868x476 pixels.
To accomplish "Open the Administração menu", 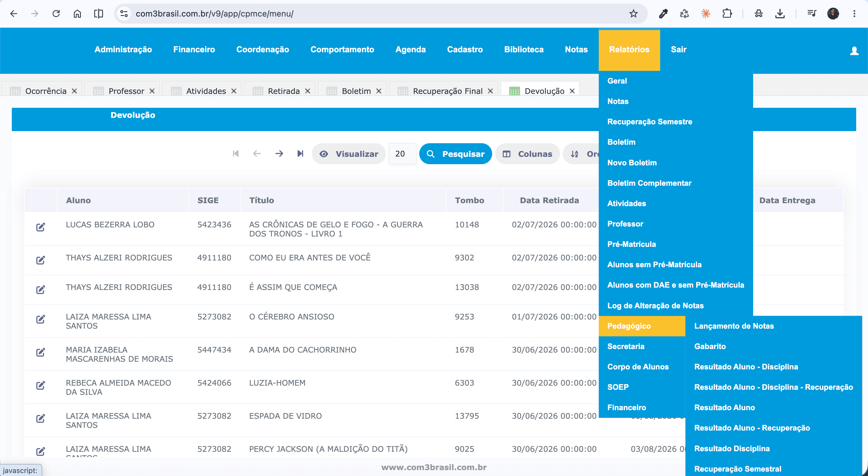I will click(x=123, y=49).
